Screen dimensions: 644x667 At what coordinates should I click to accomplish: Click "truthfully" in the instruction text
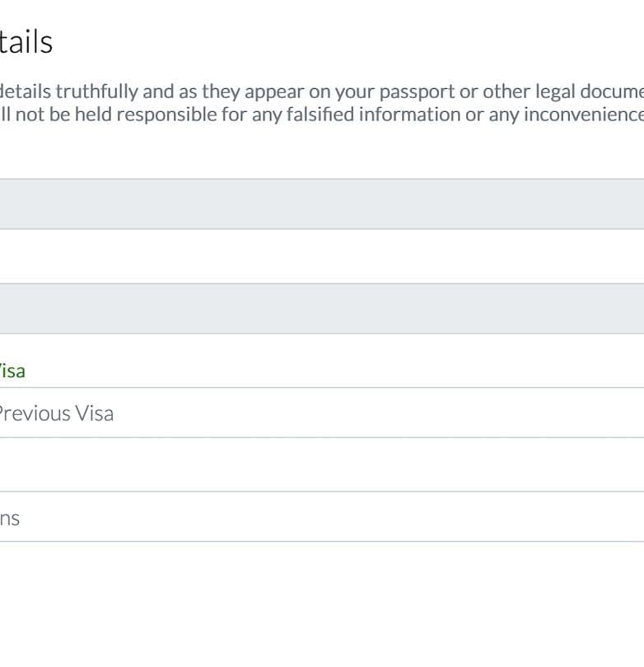tap(96, 91)
